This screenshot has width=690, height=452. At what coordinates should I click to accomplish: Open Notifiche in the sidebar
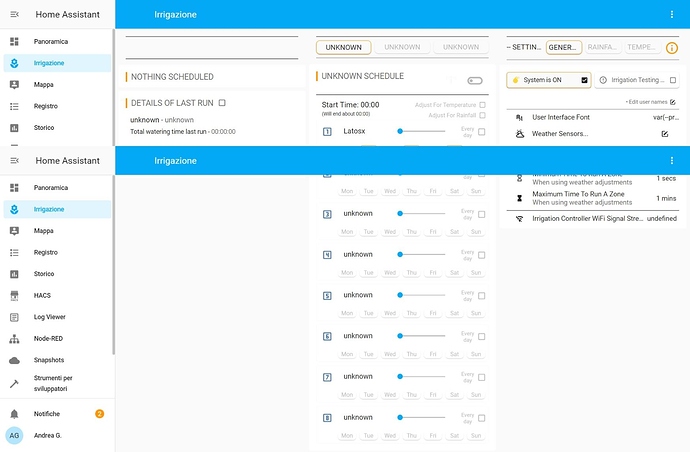[x=57, y=414]
